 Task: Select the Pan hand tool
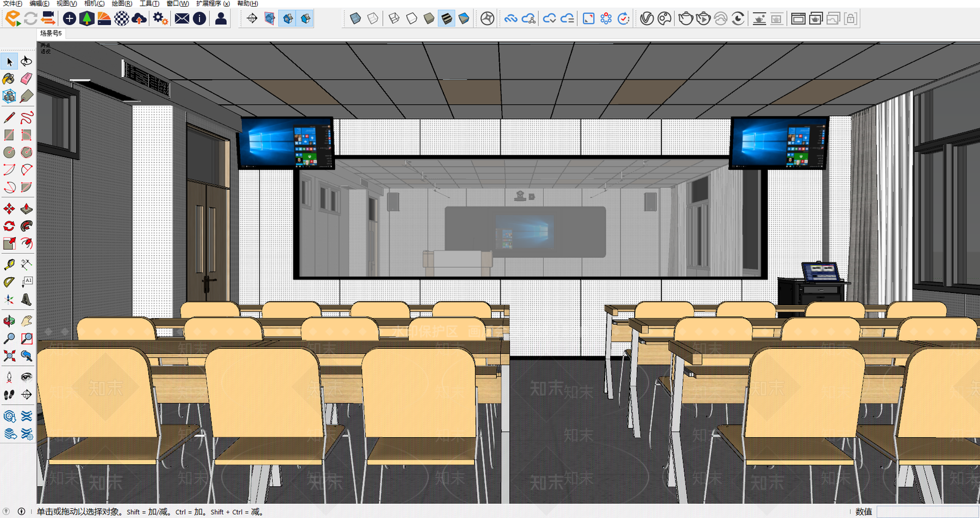pyautogui.click(x=26, y=321)
